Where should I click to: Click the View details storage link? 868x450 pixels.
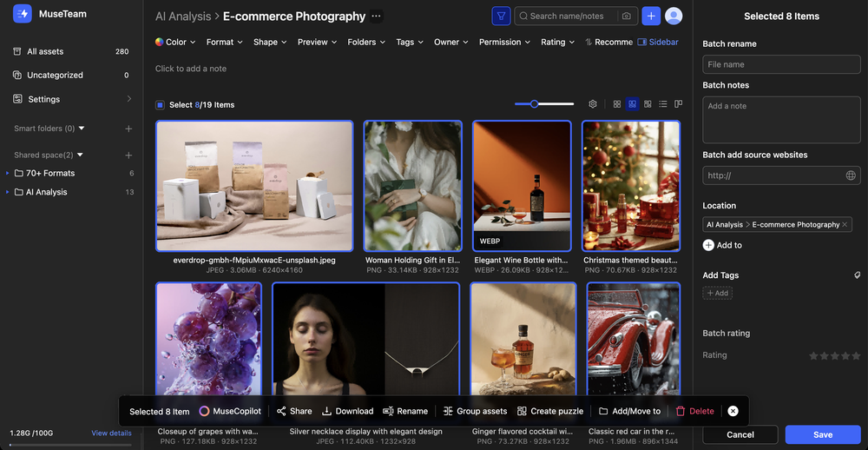[x=111, y=433]
